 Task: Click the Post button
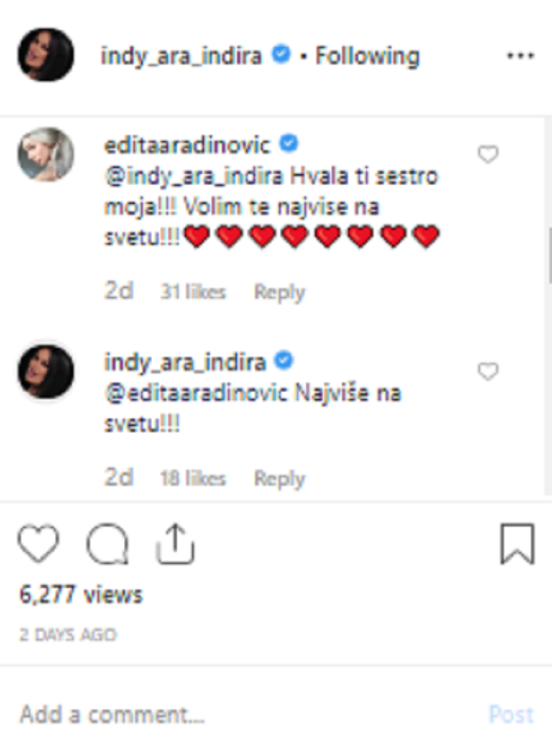pyautogui.click(x=511, y=715)
